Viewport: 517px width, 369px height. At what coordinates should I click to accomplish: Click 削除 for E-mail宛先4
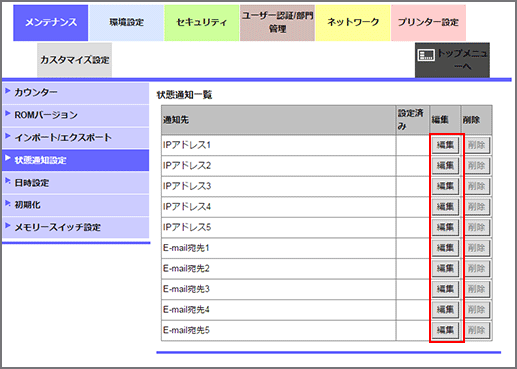(477, 310)
